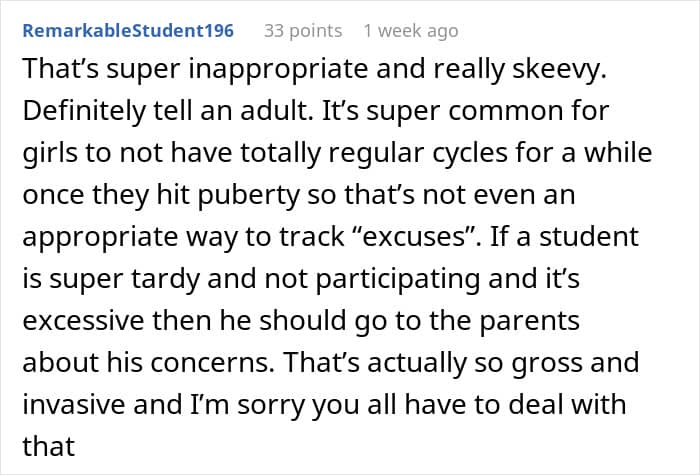Open the '1 week ago' timestamp permalink

click(410, 31)
